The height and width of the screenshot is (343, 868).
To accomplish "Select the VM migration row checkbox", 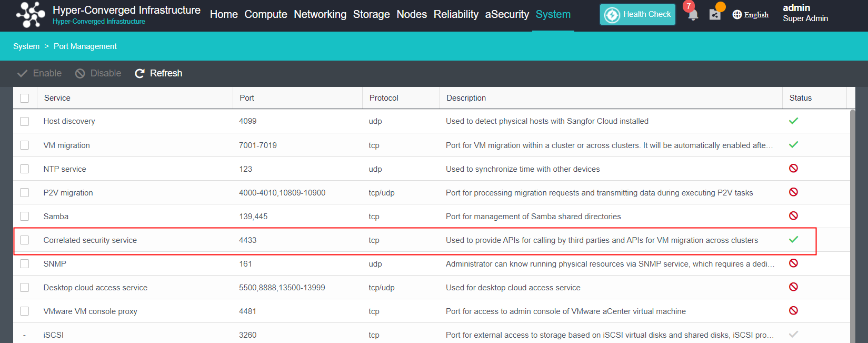I will point(25,145).
